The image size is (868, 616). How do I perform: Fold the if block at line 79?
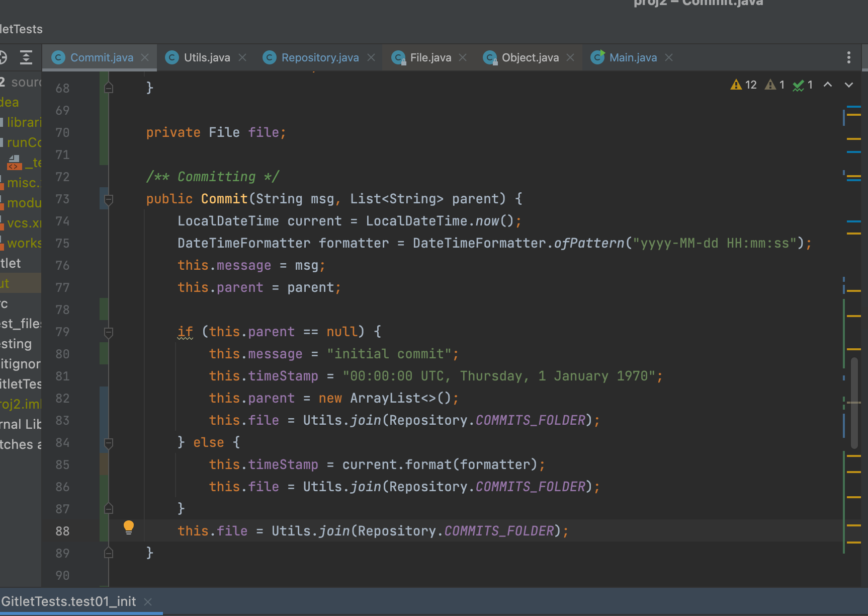coord(109,332)
